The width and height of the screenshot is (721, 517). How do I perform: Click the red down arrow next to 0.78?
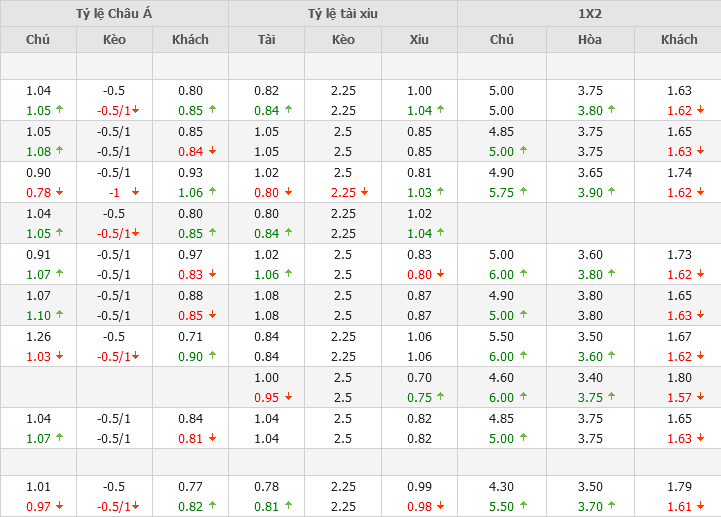pyautogui.click(x=60, y=192)
